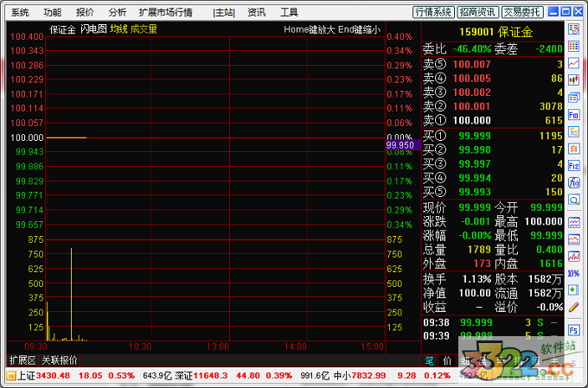Click the 159001 保证金 stock title

pyautogui.click(x=495, y=32)
